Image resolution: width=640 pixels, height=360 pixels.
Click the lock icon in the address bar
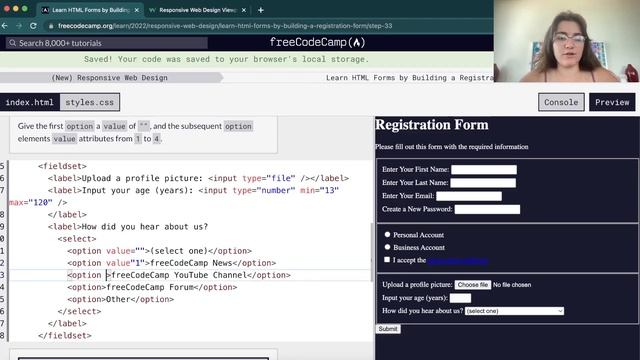point(51,26)
